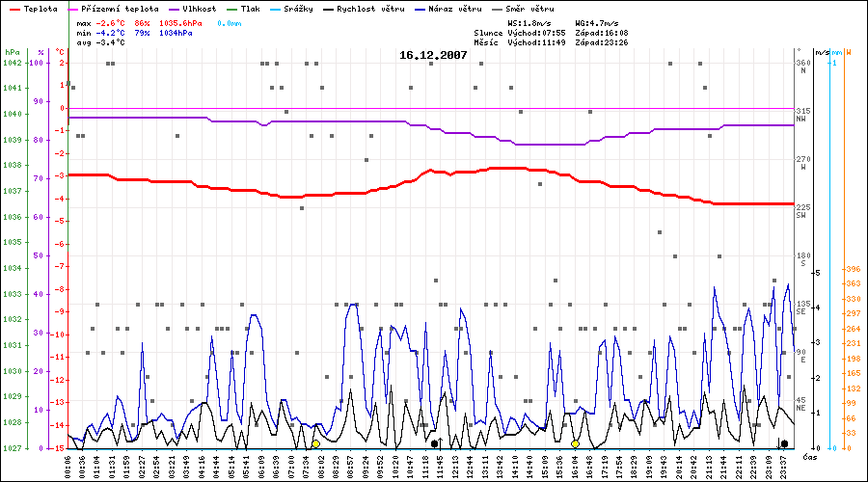Click the max humidity value 86%
Image resolution: width=868 pixels, height=482 pixels.
coord(143,23)
